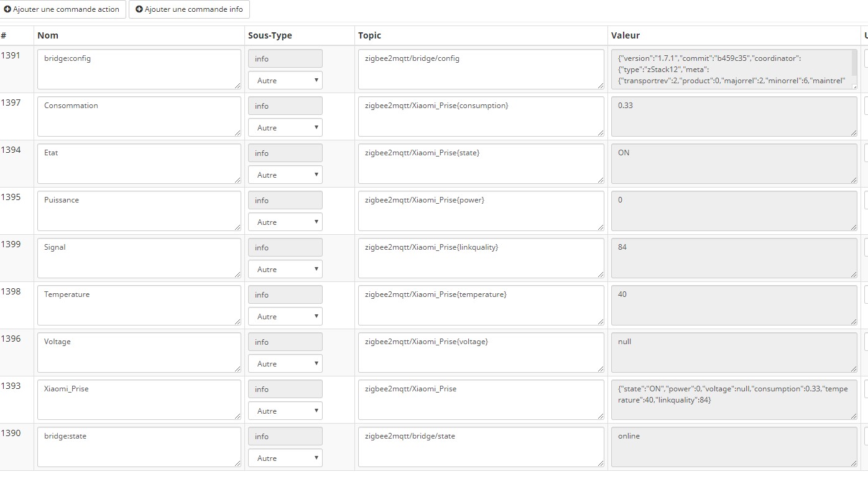Open the "Autre" dropdown in the Consommation row
Screen dimensions: 868x487
(x=285, y=127)
